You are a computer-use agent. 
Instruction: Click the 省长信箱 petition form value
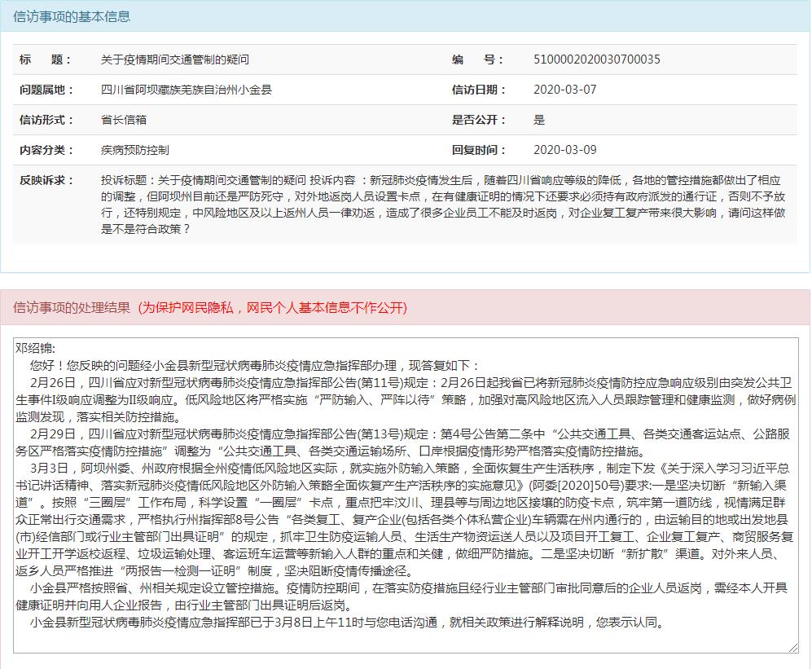click(x=124, y=120)
